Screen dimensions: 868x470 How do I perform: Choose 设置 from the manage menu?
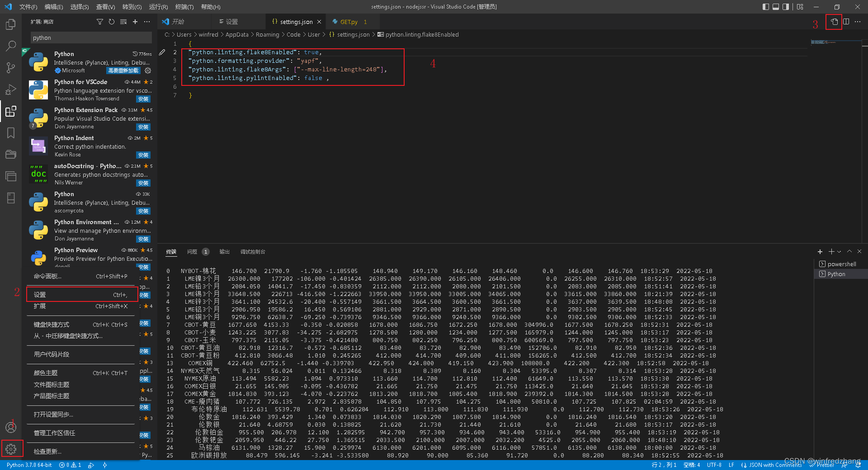coord(81,295)
